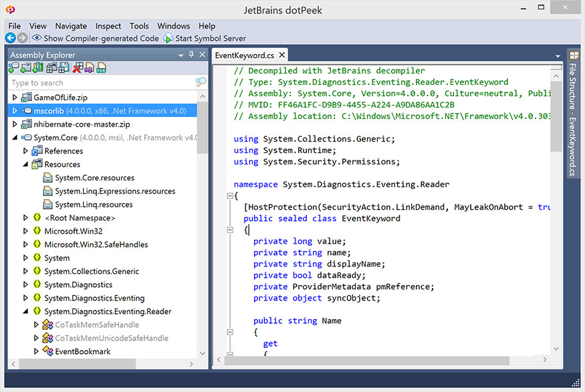
Task: Close the EventKeyword.cs tab
Action: click(x=282, y=55)
